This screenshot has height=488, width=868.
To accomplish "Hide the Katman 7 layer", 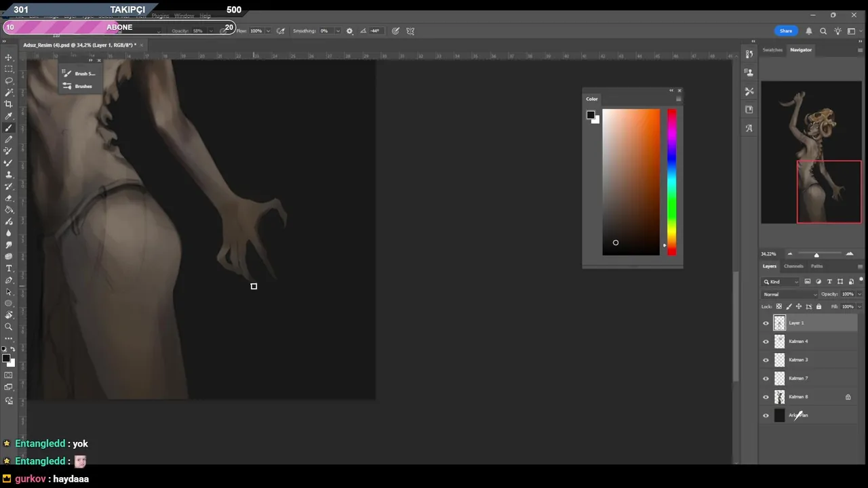I will [x=766, y=378].
